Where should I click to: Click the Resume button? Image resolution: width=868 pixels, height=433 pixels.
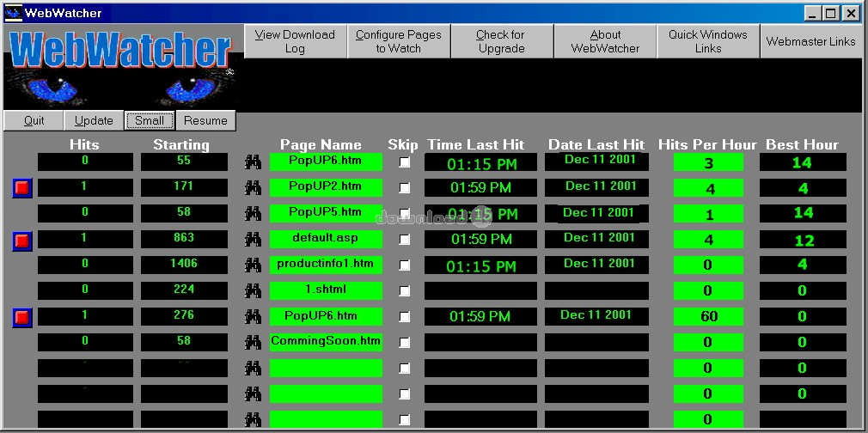point(205,121)
